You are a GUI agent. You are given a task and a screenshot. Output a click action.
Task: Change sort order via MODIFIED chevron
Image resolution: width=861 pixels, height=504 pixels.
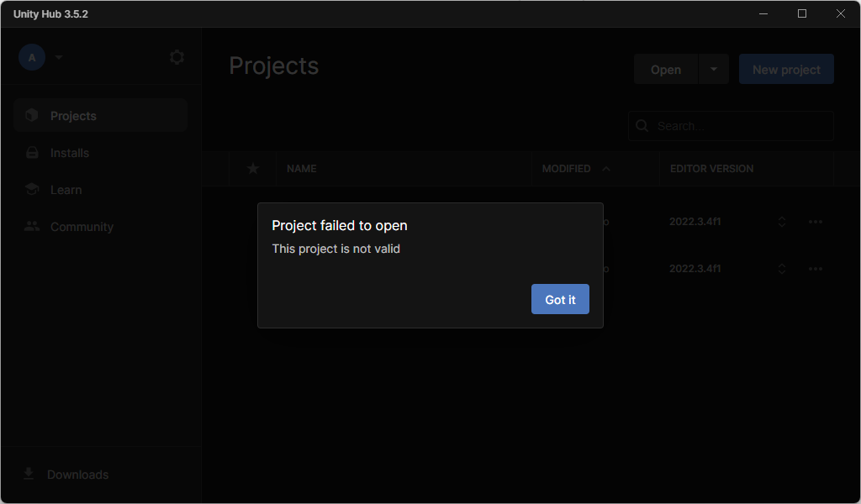[x=607, y=169]
